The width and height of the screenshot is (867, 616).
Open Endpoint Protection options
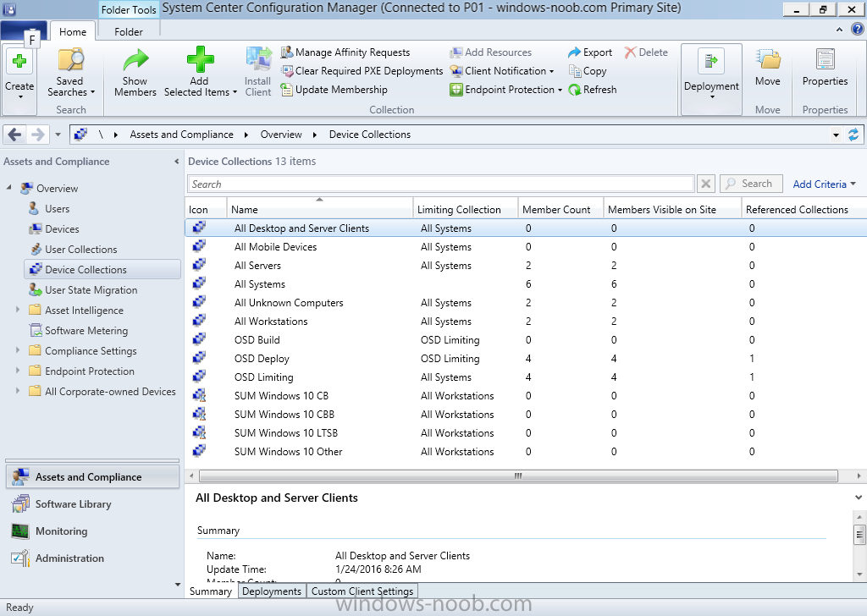pyautogui.click(x=506, y=90)
